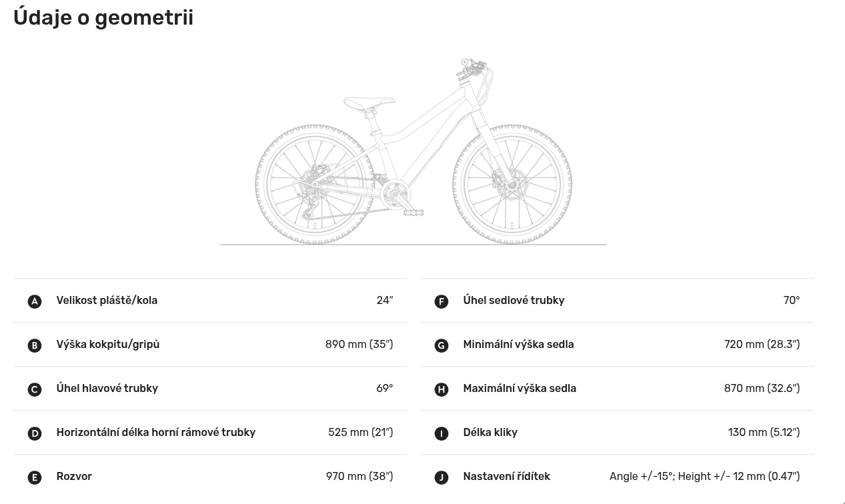Click the bike geometry diagram image
Screen dimensions: 845x504
413,153
